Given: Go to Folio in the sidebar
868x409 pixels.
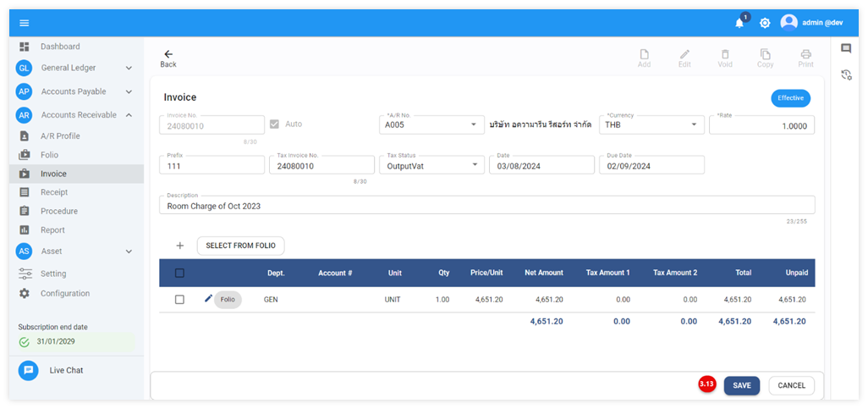Looking at the screenshot, I should click(50, 155).
